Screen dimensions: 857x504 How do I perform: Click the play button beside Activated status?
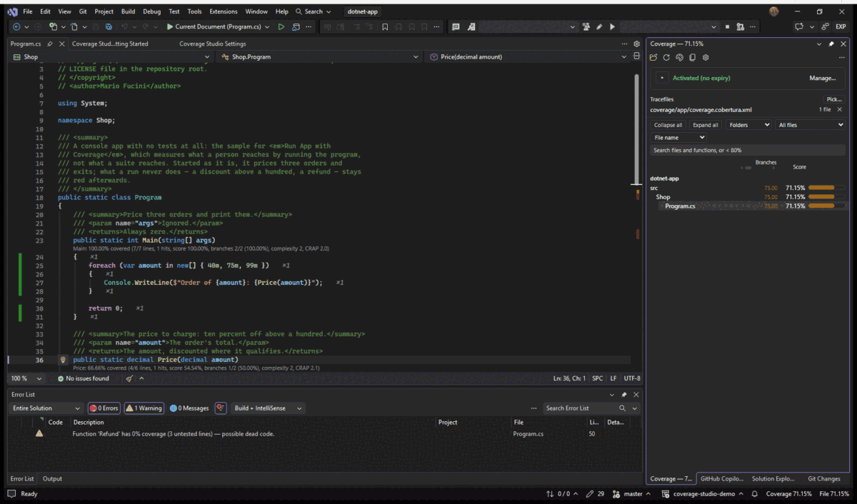662,78
